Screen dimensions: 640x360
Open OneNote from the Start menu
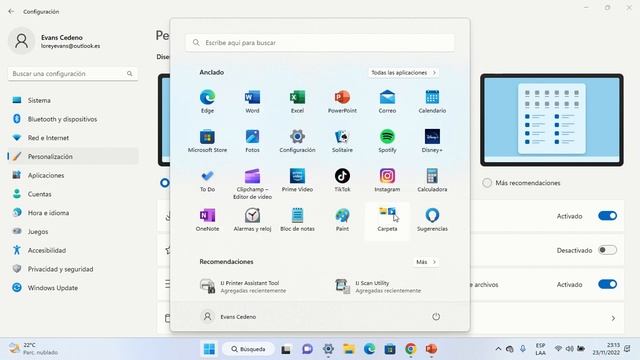pos(207,220)
